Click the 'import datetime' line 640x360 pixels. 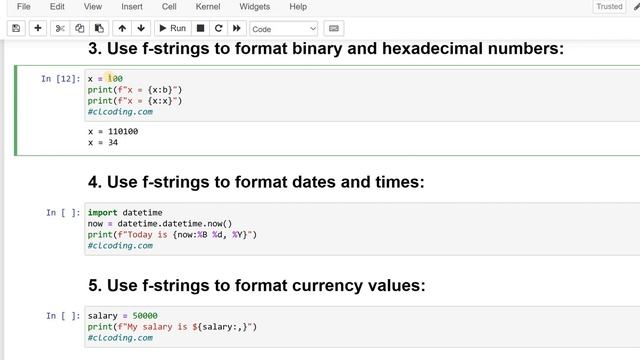[125, 212]
